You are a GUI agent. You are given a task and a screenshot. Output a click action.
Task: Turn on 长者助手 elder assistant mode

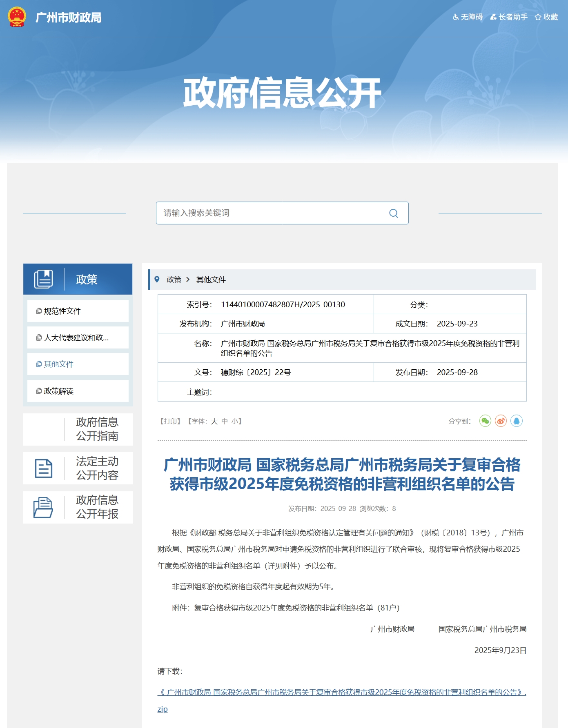[x=509, y=17]
